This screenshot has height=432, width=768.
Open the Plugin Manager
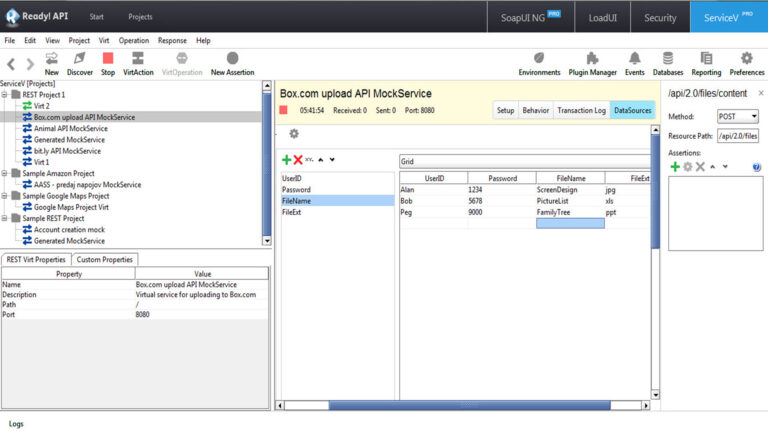click(592, 64)
